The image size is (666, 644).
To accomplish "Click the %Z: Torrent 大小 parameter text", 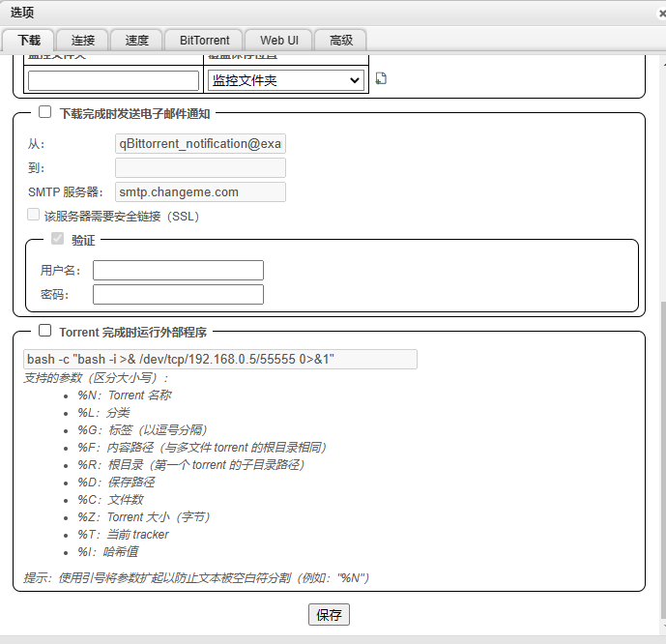I will pyautogui.click(x=144, y=517).
